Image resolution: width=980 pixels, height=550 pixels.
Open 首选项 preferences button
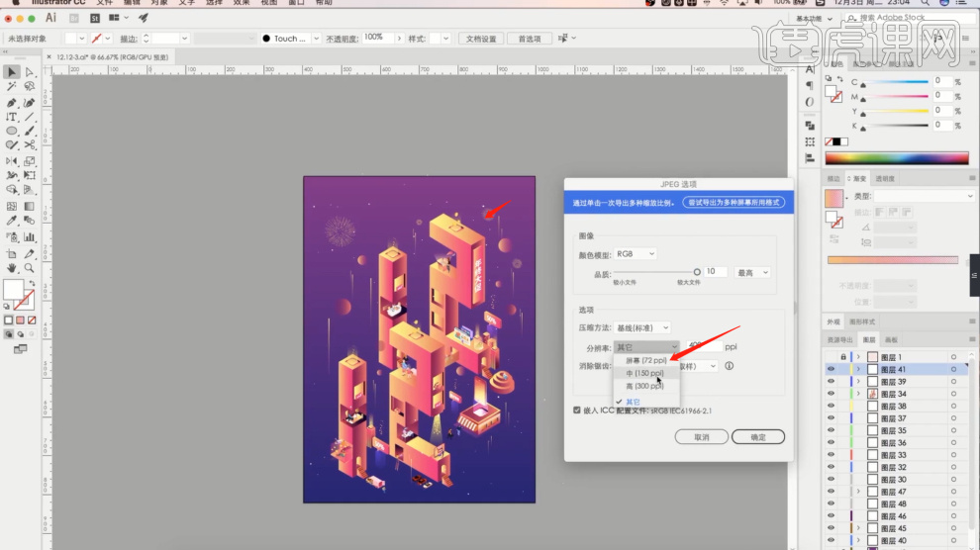pos(530,38)
